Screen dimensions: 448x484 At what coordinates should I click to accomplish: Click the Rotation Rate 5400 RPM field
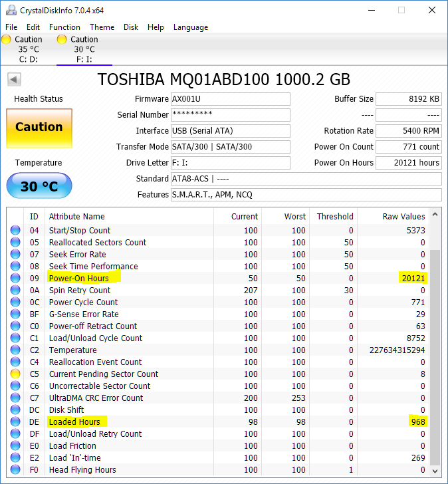pyautogui.click(x=409, y=131)
